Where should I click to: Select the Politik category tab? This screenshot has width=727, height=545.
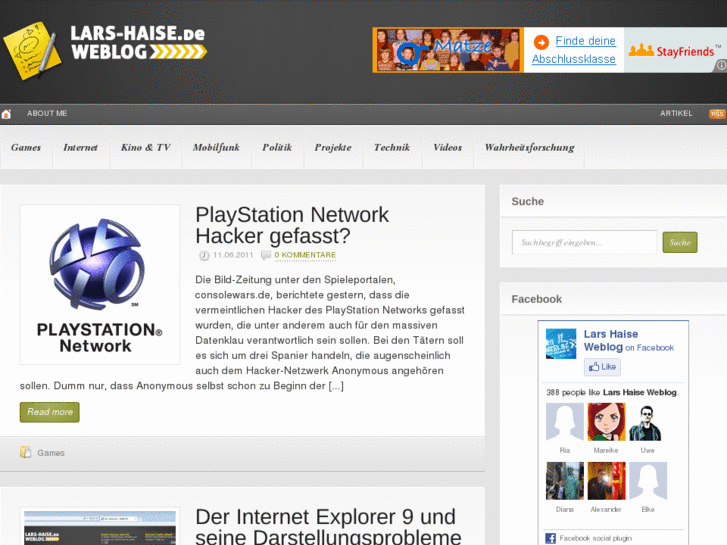pos(277,147)
